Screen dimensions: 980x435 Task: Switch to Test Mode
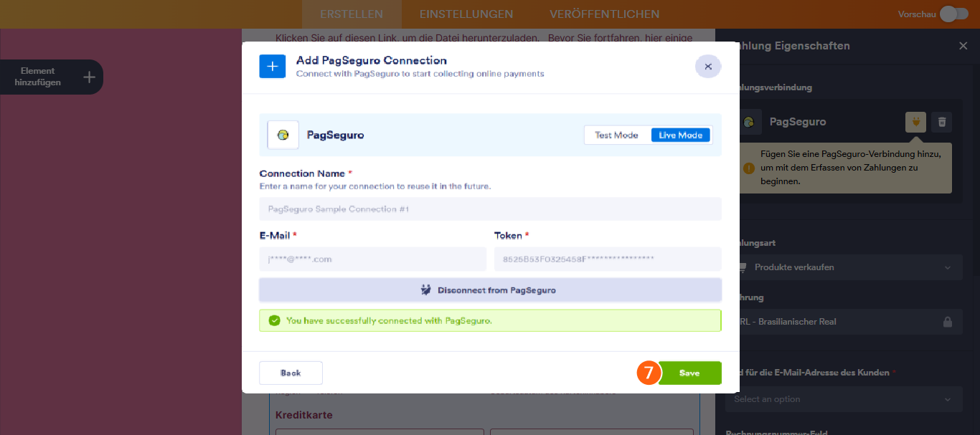coord(616,135)
